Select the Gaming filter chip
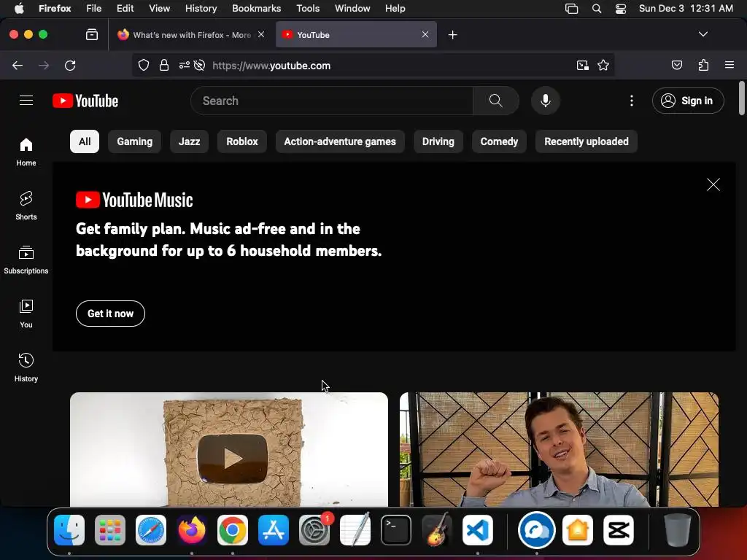Image resolution: width=747 pixels, height=560 pixels. [x=135, y=141]
